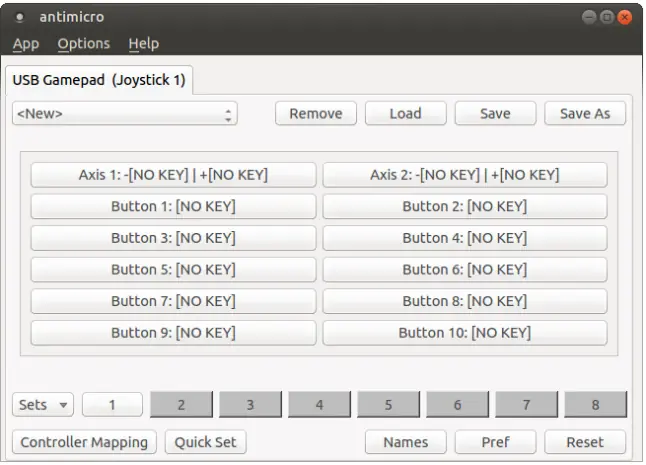Open the App menu

[x=26, y=44]
